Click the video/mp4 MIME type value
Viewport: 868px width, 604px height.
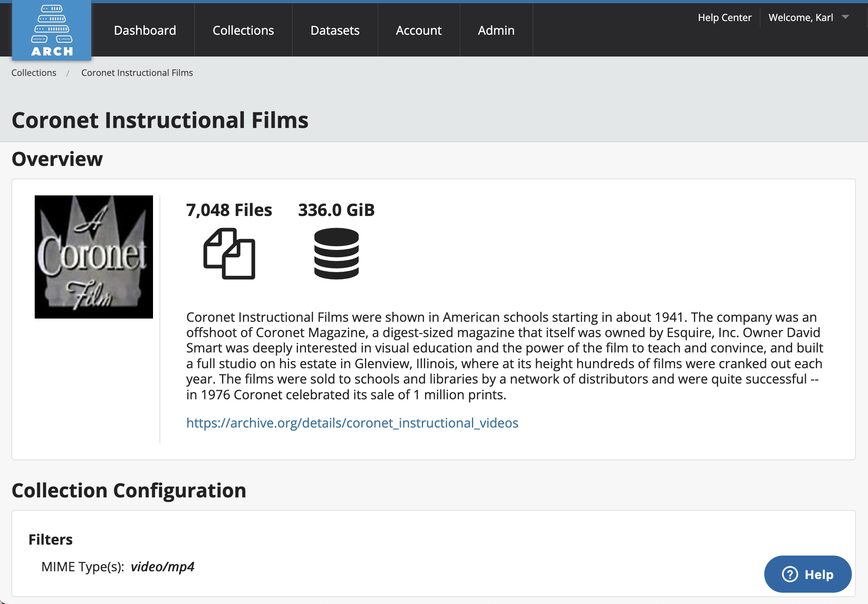tap(163, 567)
